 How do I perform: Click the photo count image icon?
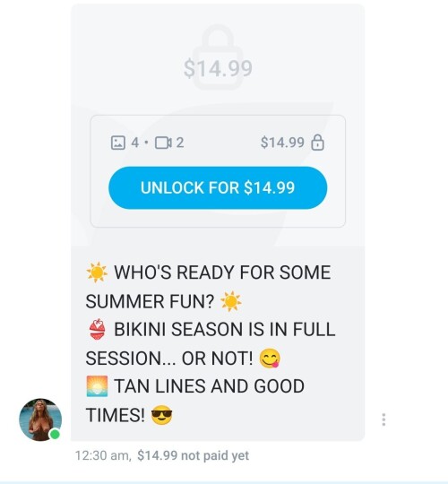118,143
